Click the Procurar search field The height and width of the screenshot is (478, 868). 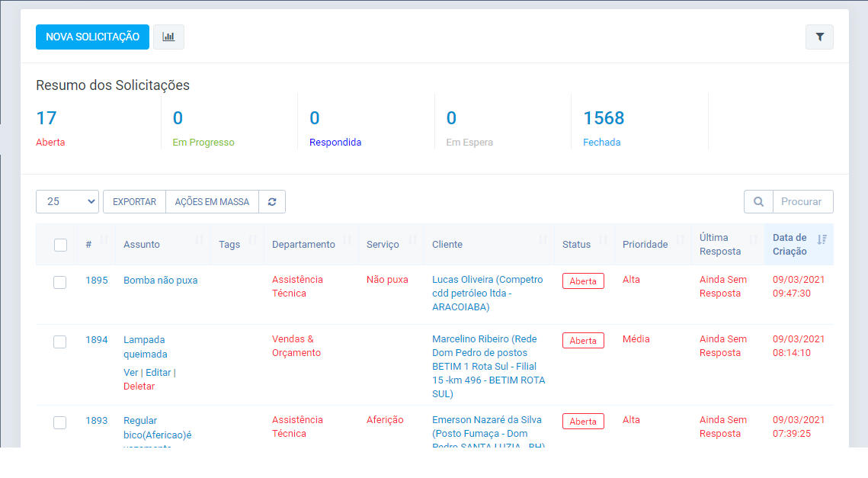click(802, 201)
